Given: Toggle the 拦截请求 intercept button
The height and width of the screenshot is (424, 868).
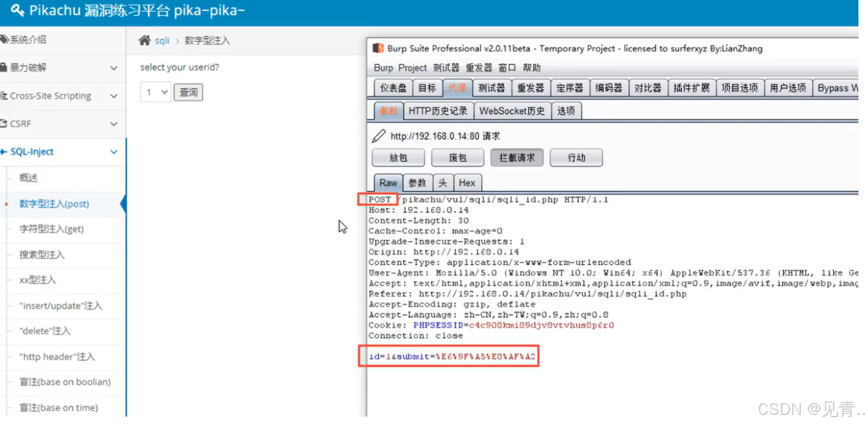Looking at the screenshot, I should [x=517, y=158].
